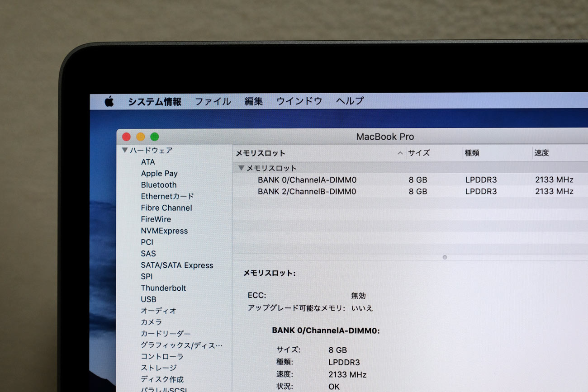
Task: Click the アップグレード可能なメモリ いいえ value
Action: tap(362, 308)
